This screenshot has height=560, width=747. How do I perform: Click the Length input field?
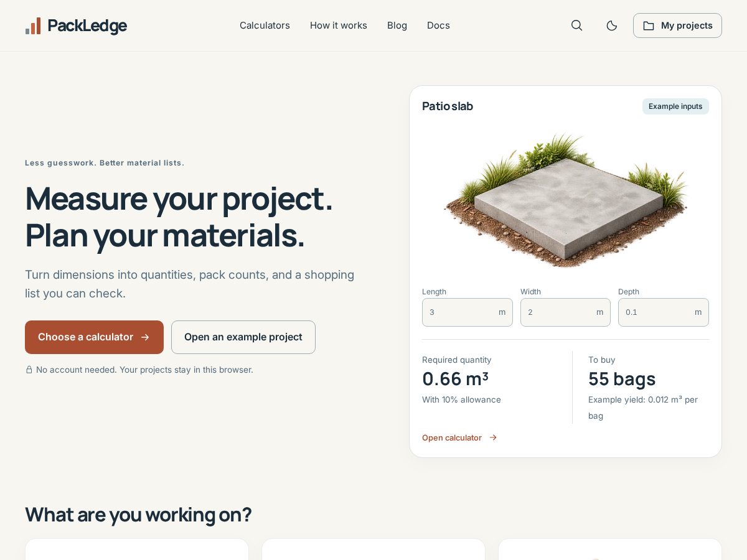coord(467,312)
